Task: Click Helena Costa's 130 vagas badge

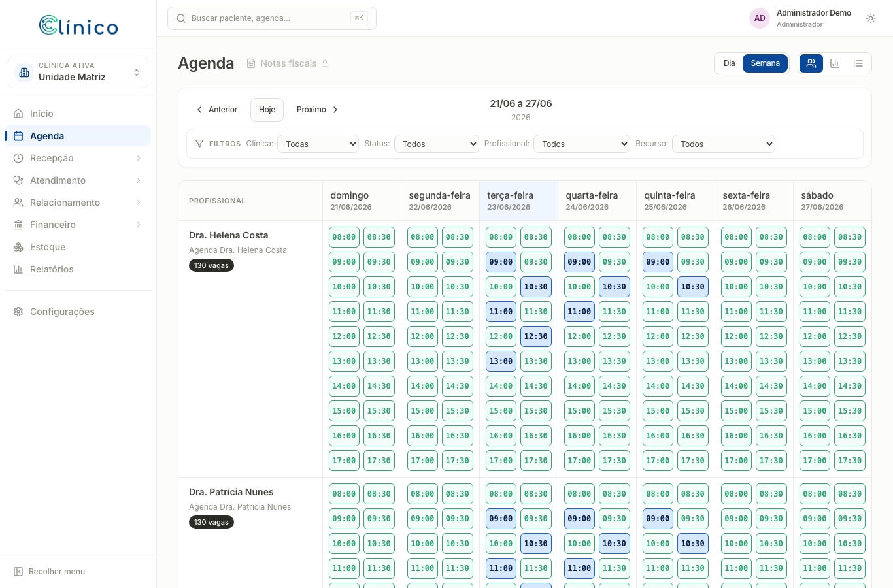Action: click(x=211, y=265)
